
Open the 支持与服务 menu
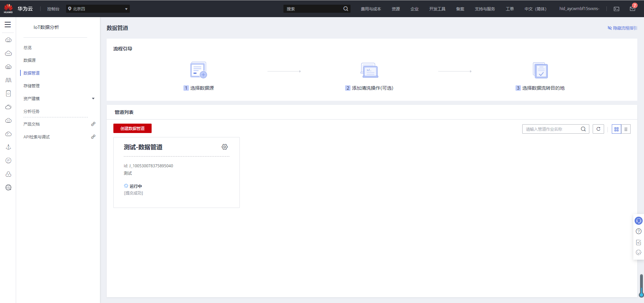(x=485, y=9)
